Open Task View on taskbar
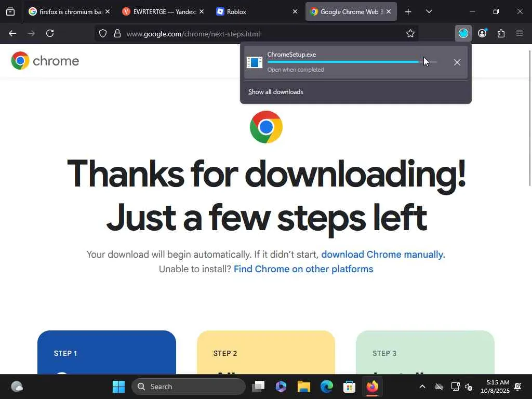The width and height of the screenshot is (532, 399). [258, 387]
